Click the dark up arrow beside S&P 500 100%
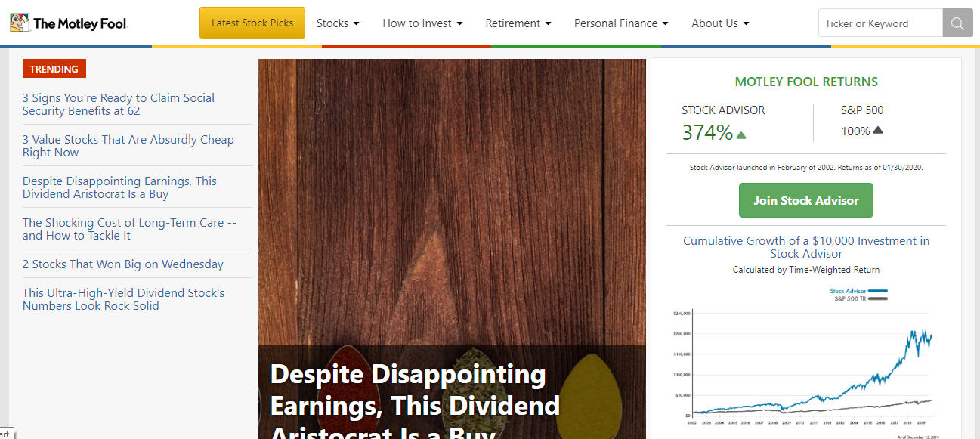Viewport: 980px width, 439px height. click(x=878, y=130)
